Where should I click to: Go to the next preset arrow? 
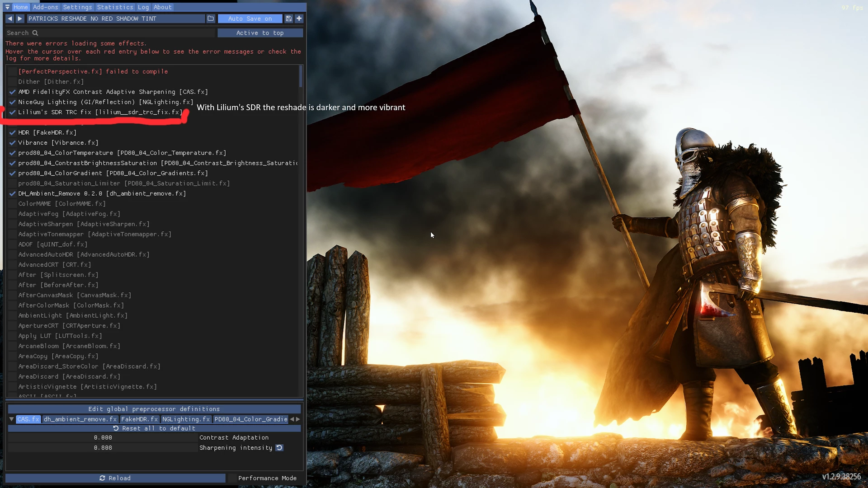pos(20,19)
